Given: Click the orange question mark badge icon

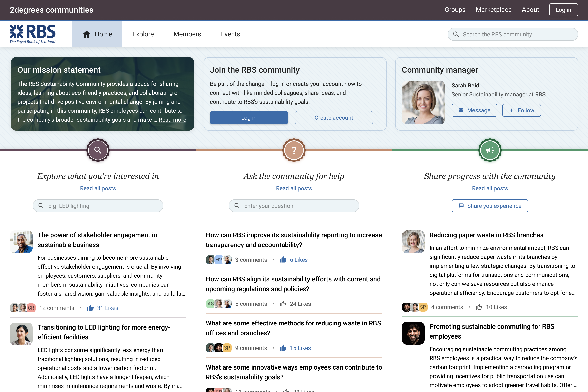Looking at the screenshot, I should click(x=294, y=150).
